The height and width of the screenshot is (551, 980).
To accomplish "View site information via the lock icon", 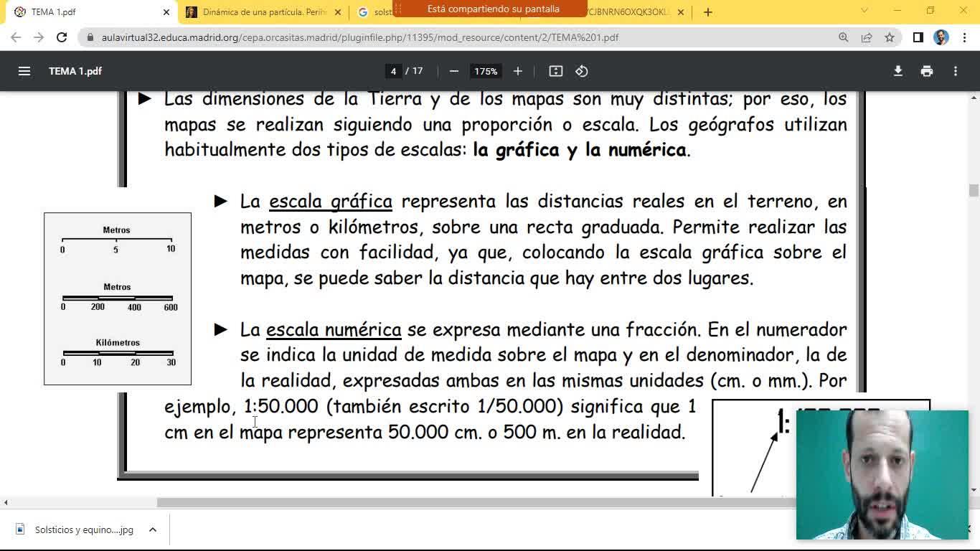I will click(90, 37).
